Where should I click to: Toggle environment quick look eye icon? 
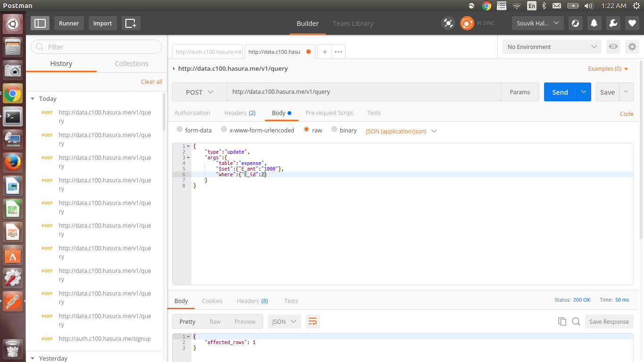613,47
